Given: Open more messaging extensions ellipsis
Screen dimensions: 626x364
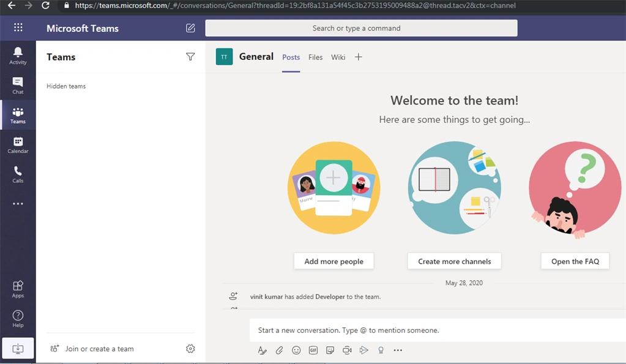Looking at the screenshot, I should point(398,350).
